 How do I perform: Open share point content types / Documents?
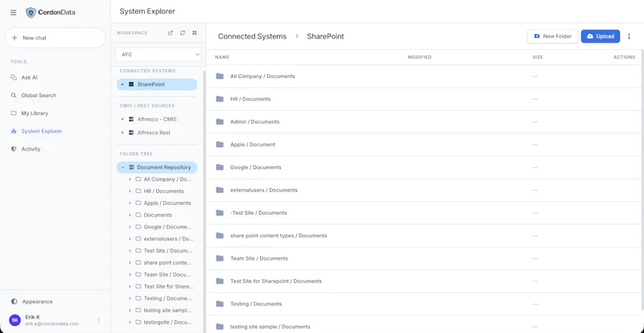pyautogui.click(x=423, y=236)
